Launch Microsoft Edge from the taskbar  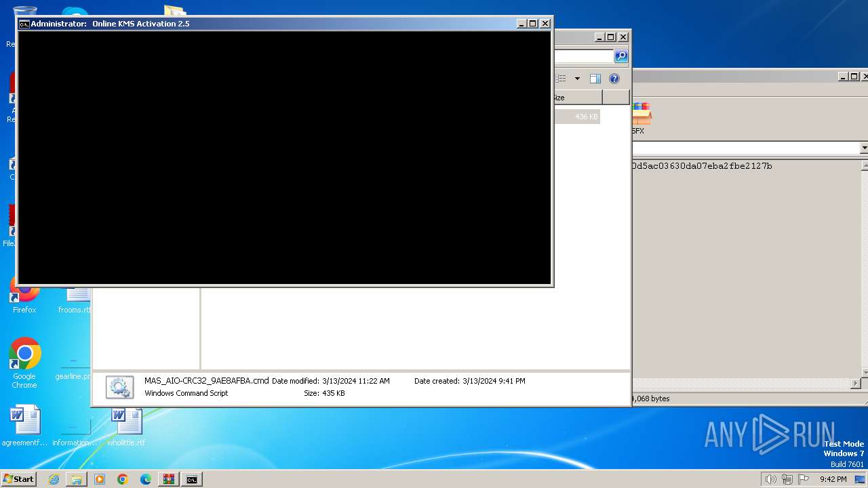[x=146, y=479]
